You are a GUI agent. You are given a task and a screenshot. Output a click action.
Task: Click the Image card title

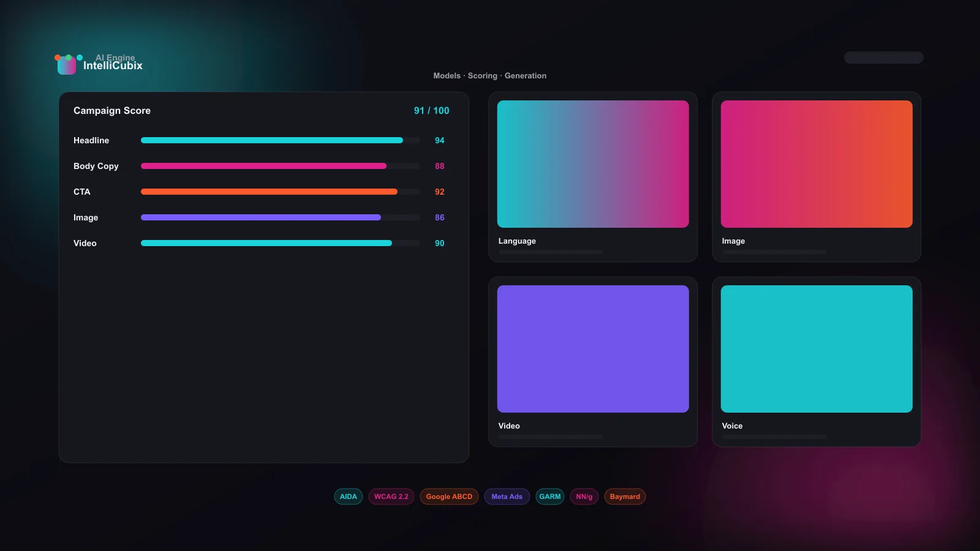point(733,241)
